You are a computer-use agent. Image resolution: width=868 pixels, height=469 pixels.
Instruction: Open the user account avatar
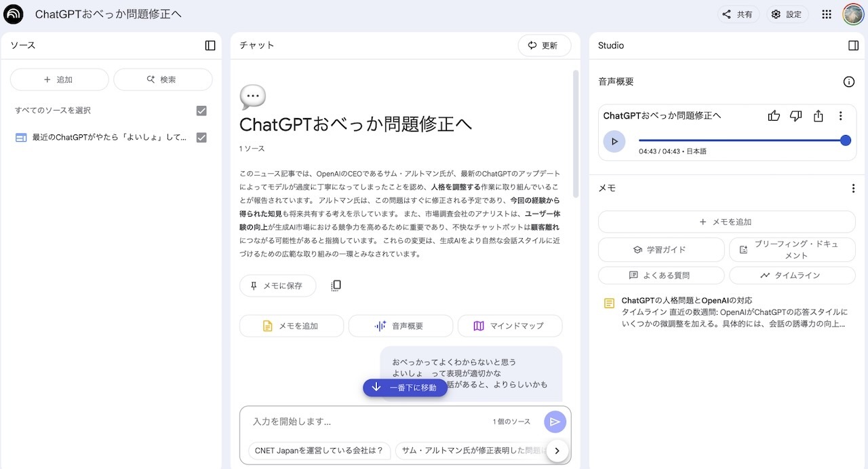[x=853, y=14]
